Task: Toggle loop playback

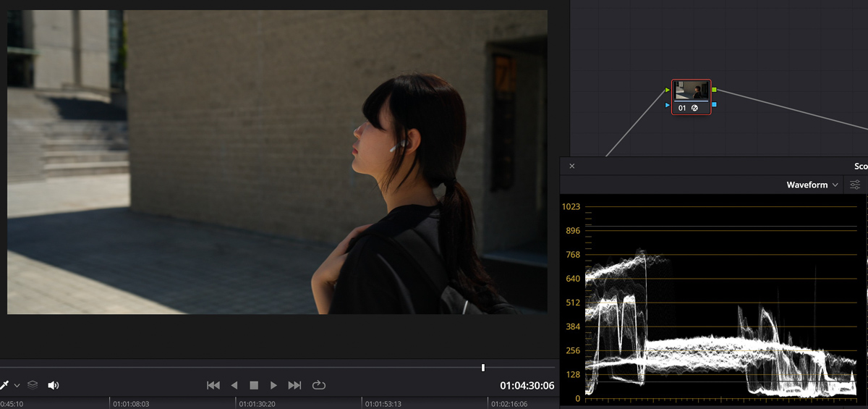Action: pos(319,385)
